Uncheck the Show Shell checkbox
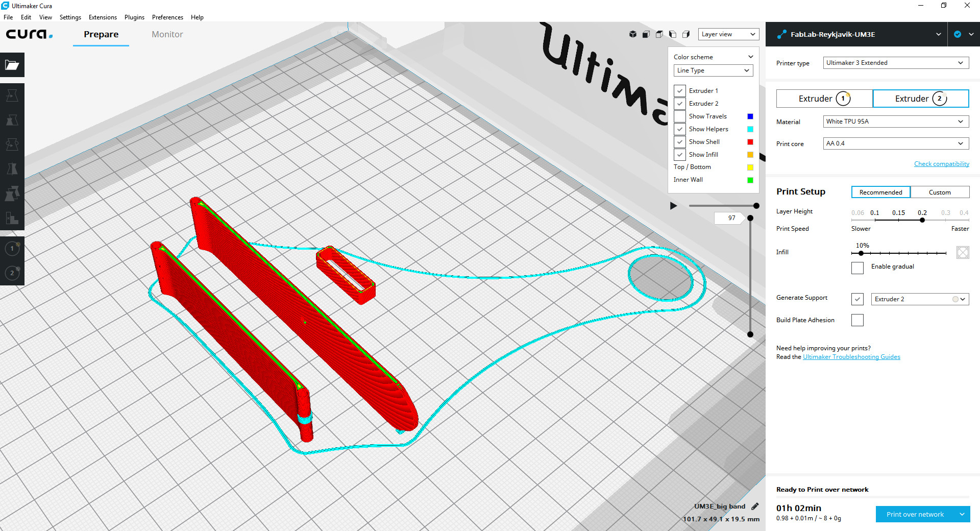This screenshot has height=531, width=980. 680,142
